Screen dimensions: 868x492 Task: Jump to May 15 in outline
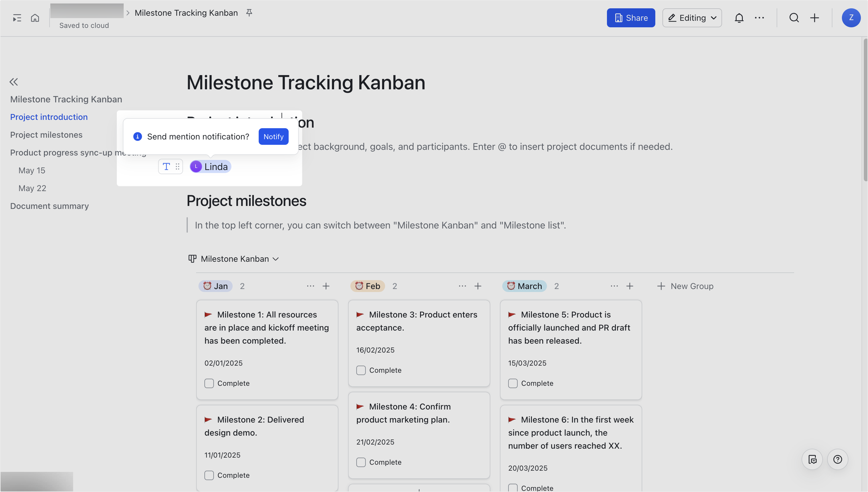32,170
